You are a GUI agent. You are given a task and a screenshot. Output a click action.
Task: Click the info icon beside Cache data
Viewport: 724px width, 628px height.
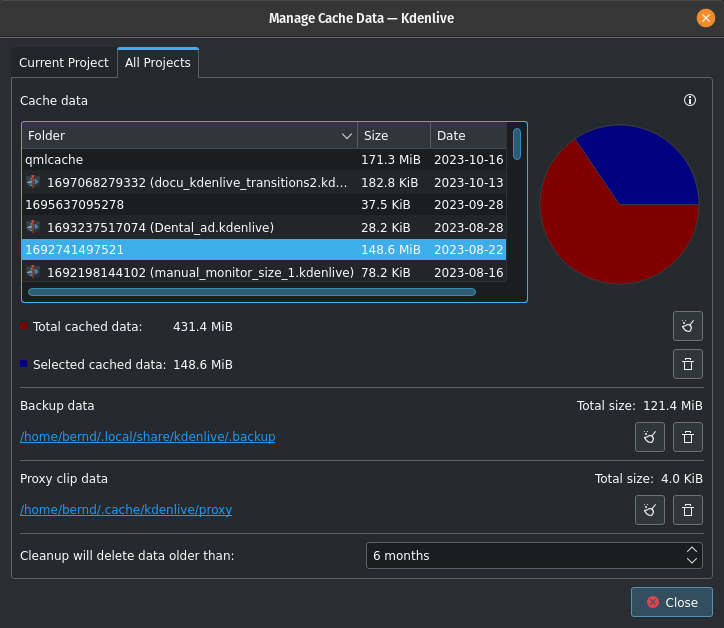(690, 100)
